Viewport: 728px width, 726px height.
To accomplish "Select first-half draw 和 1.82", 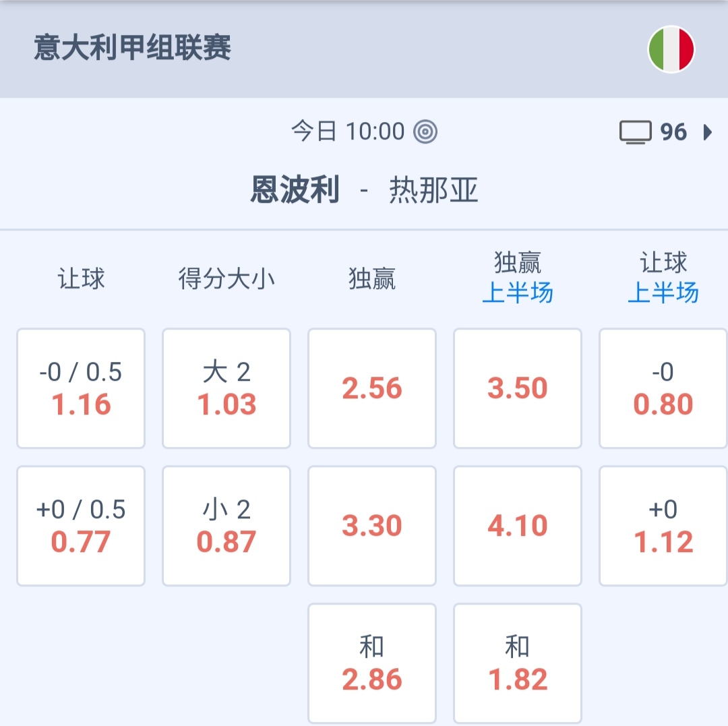I will click(x=518, y=663).
